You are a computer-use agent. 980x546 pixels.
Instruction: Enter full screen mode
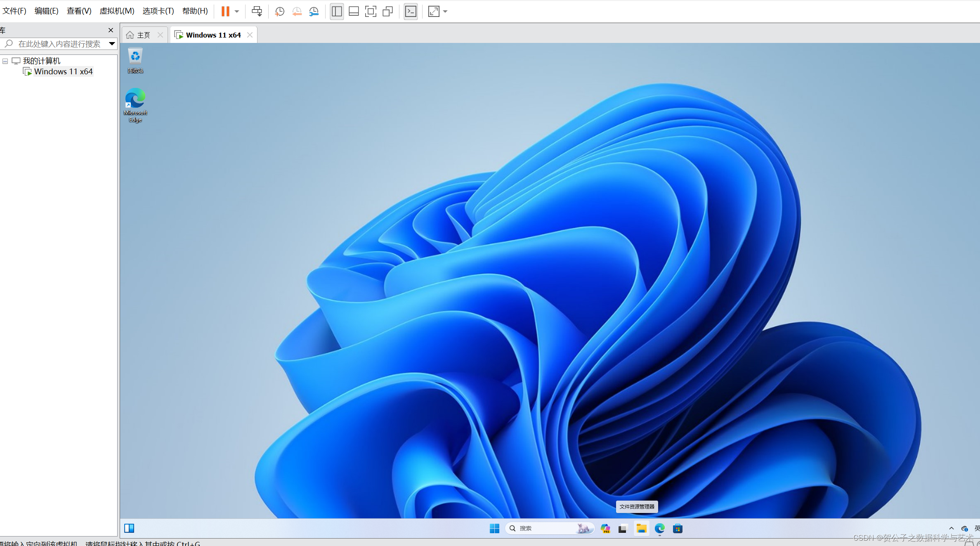coord(371,12)
